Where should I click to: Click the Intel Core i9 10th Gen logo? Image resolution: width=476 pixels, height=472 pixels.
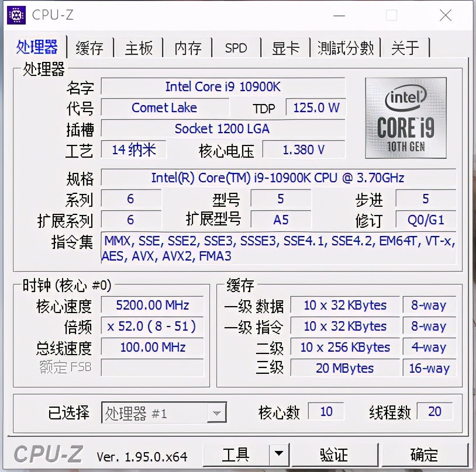click(406, 118)
